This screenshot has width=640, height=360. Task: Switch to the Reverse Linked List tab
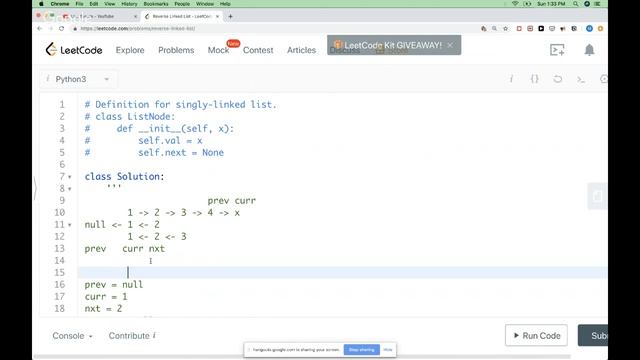coord(182,16)
